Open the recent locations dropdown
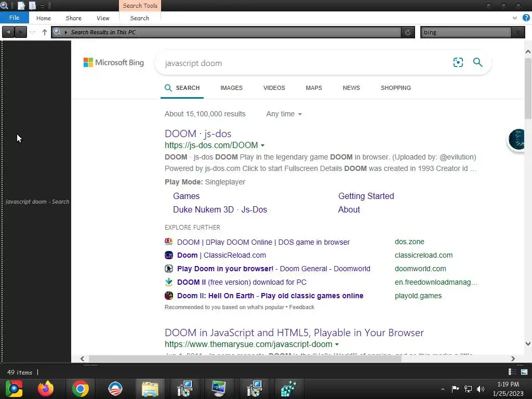The width and height of the screenshot is (532, 399). [x=32, y=32]
